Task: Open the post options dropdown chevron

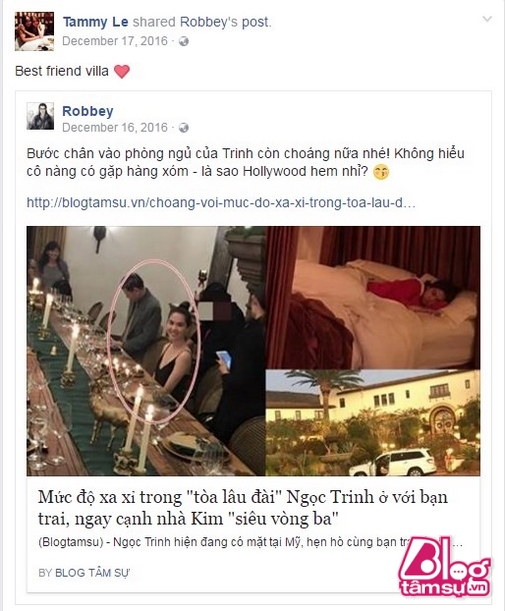Action: click(x=487, y=19)
